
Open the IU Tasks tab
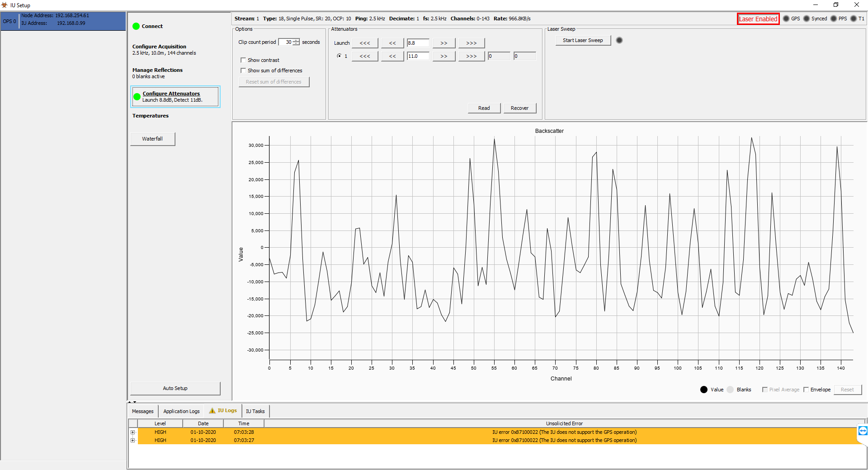coord(255,411)
